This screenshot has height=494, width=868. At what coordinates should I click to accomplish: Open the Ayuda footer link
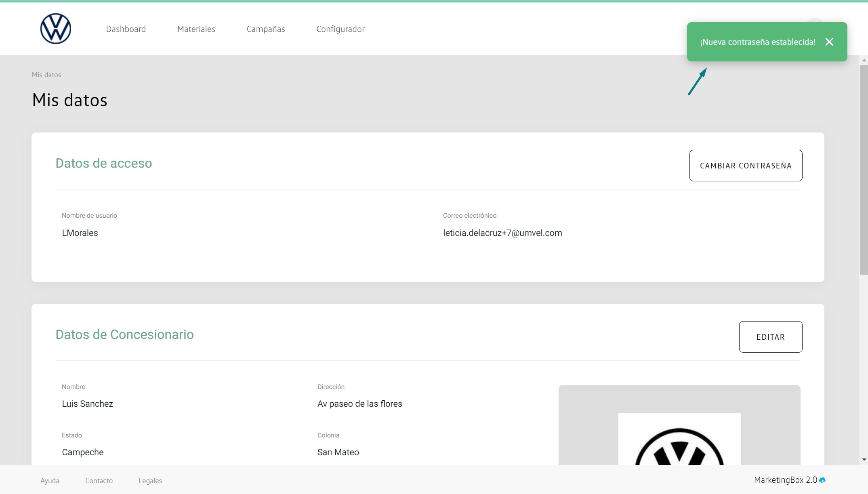point(50,481)
